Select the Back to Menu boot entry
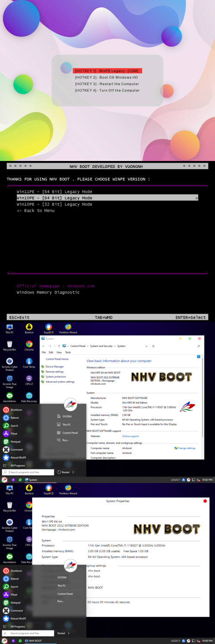The height and width of the screenshot is (644, 215). 36,210
